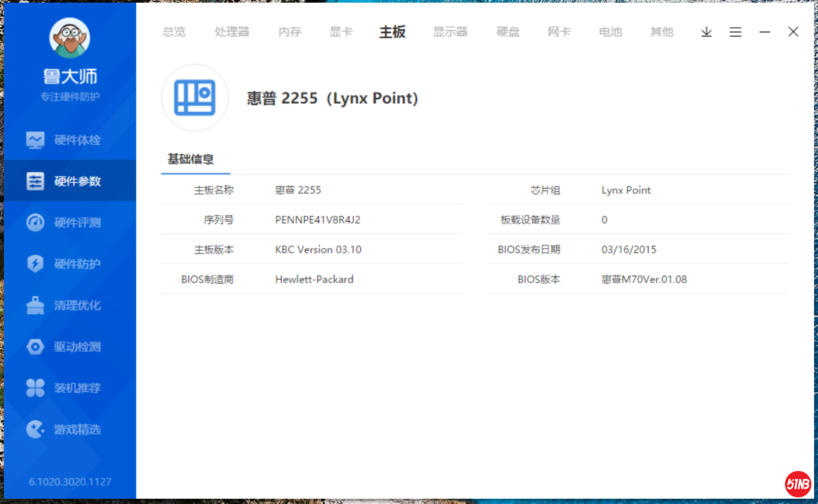Open the hamburger menu in title bar
The height and width of the screenshot is (504, 818).
click(x=735, y=32)
